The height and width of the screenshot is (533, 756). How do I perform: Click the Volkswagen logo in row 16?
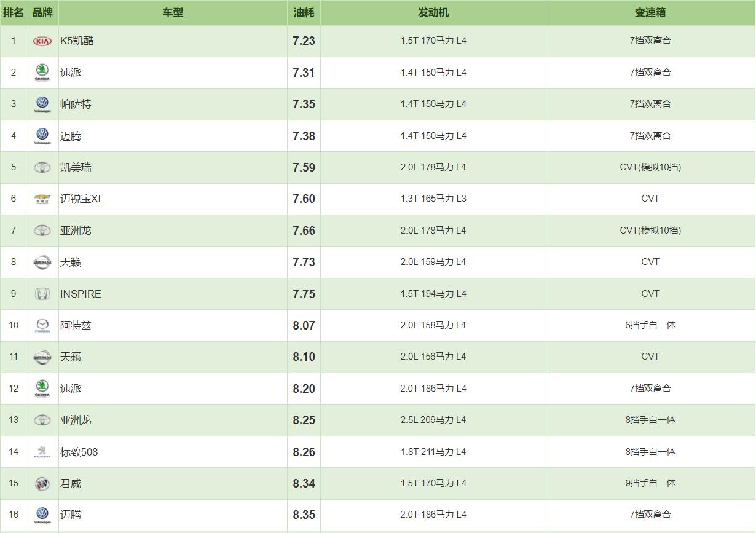point(42,515)
